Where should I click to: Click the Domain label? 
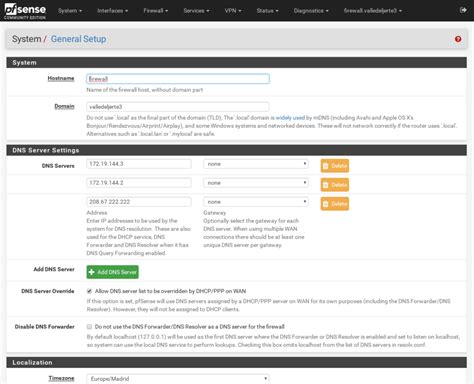(64, 106)
